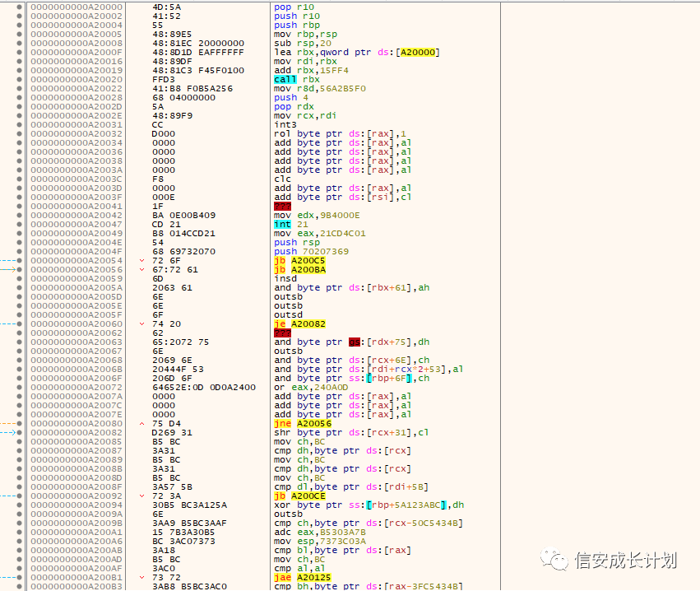Select the 'pop r10' instruction

(x=294, y=7)
